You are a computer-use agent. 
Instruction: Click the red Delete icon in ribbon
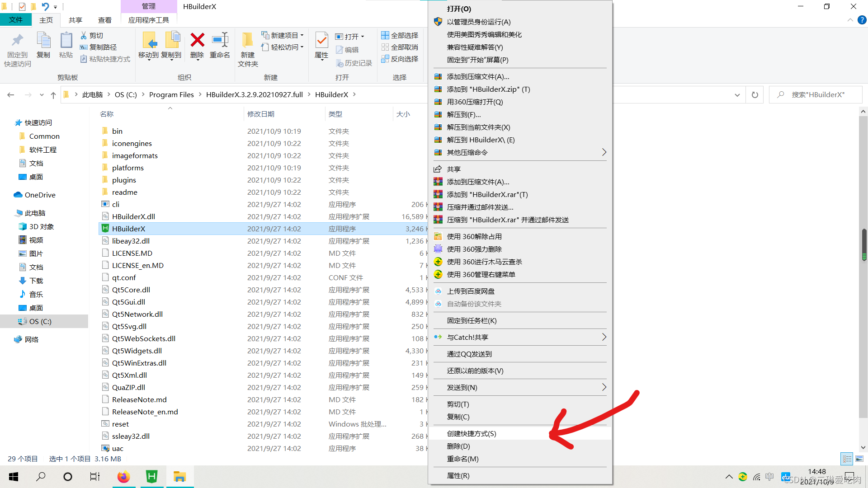pyautogui.click(x=197, y=41)
